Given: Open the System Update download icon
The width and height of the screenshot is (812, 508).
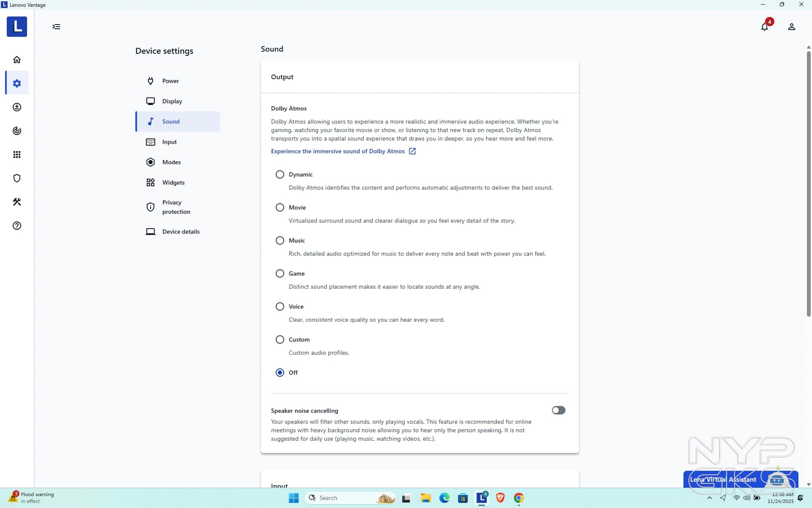Looking at the screenshot, I should (17, 107).
